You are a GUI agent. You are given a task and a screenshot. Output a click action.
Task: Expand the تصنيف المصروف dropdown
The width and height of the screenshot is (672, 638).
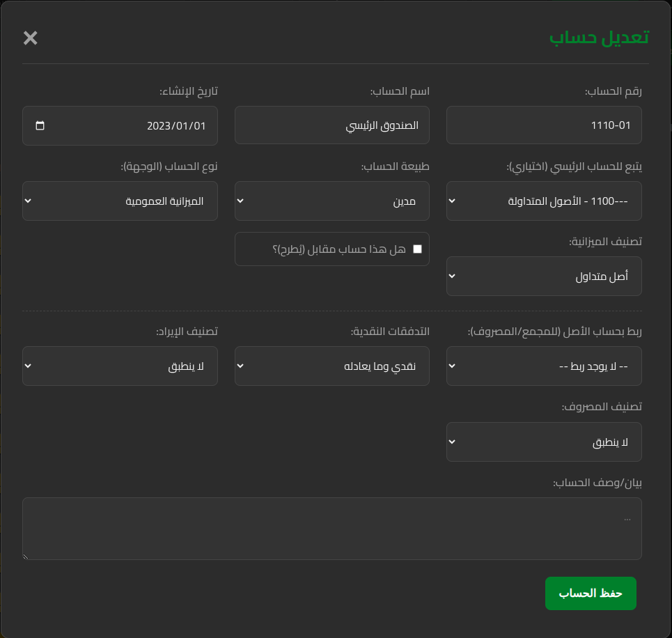(544, 442)
